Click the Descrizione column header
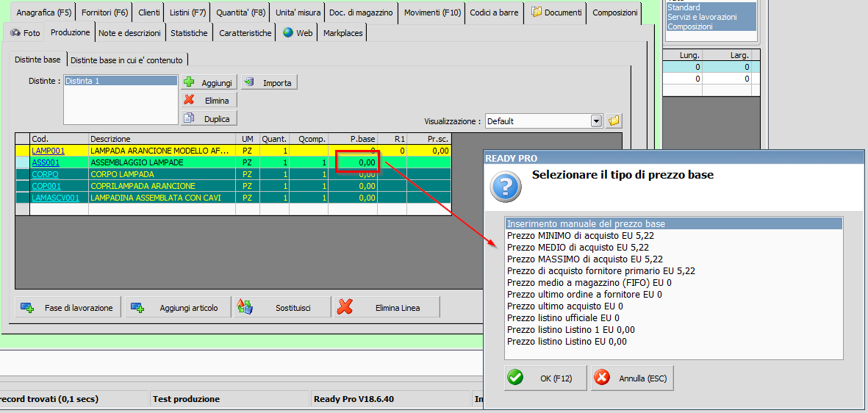This screenshot has width=868, height=413. pyautogui.click(x=162, y=138)
